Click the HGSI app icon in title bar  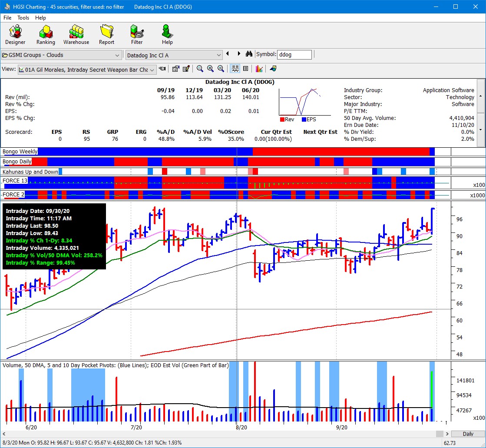tap(7, 7)
